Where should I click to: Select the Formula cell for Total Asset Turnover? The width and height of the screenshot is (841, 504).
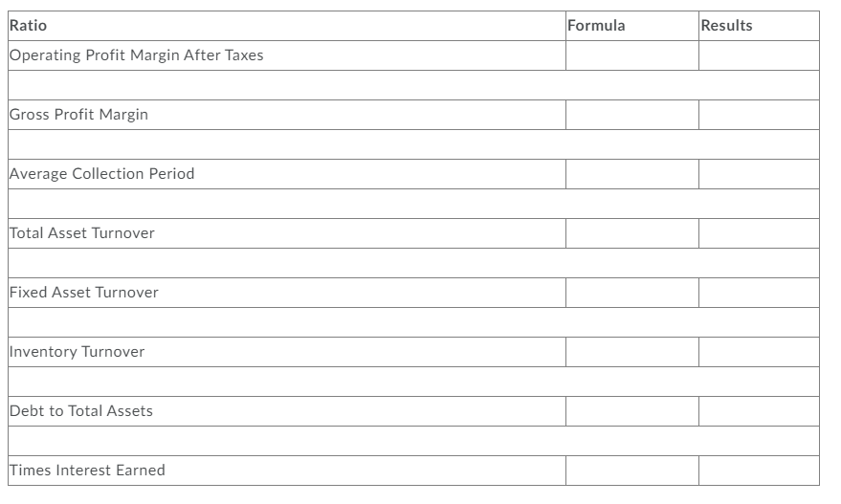click(x=631, y=233)
